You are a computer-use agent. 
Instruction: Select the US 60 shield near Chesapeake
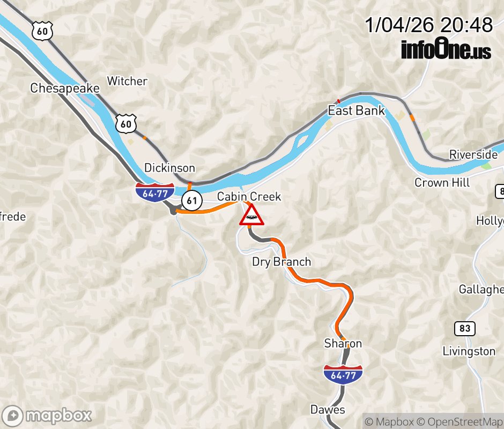click(42, 31)
